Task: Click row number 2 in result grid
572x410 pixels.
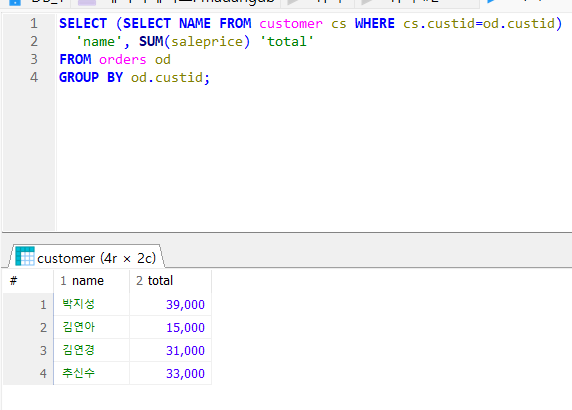Action: point(28,327)
